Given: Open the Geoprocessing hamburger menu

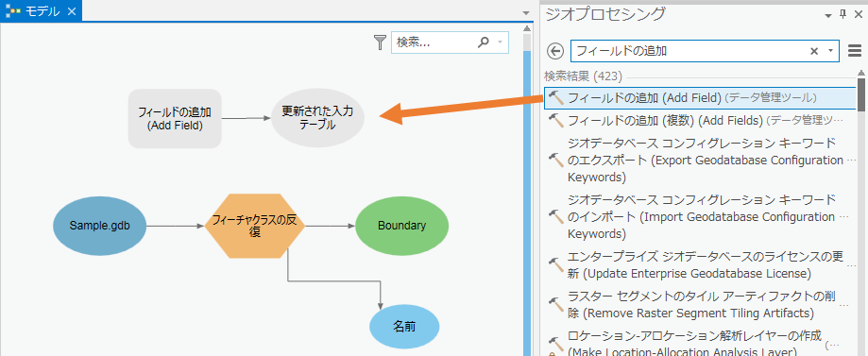Looking at the screenshot, I should 855,51.
